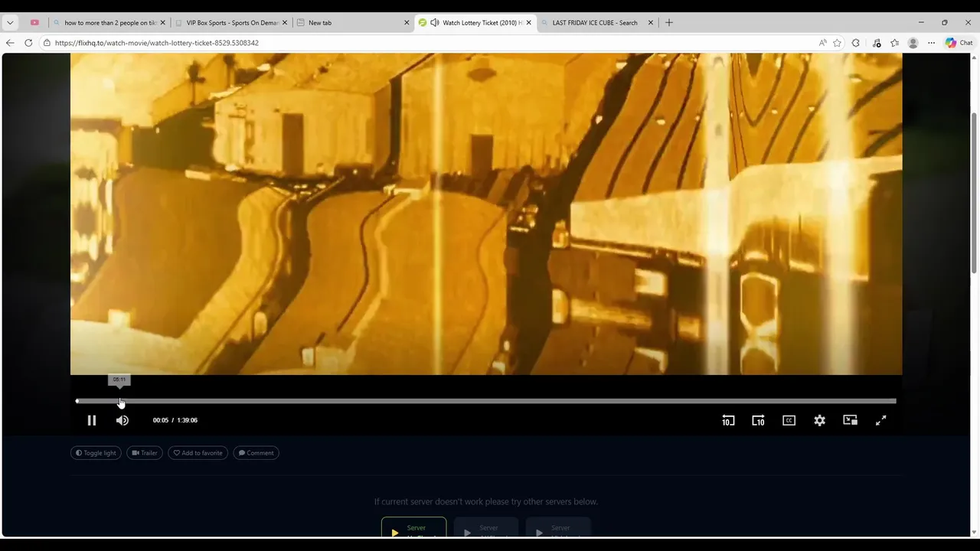Click the '00:05 / 1:39:06' time display
Image resolution: width=980 pixels, height=551 pixels.
point(175,420)
